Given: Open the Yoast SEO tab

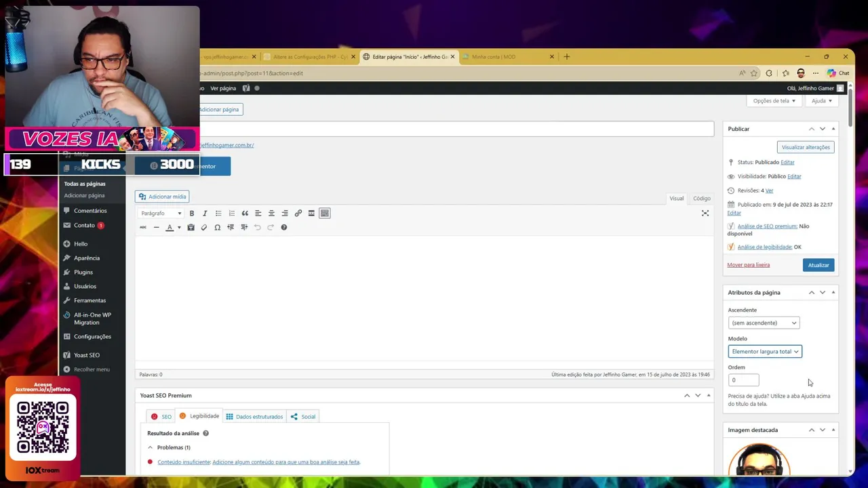Looking at the screenshot, I should coord(161,416).
